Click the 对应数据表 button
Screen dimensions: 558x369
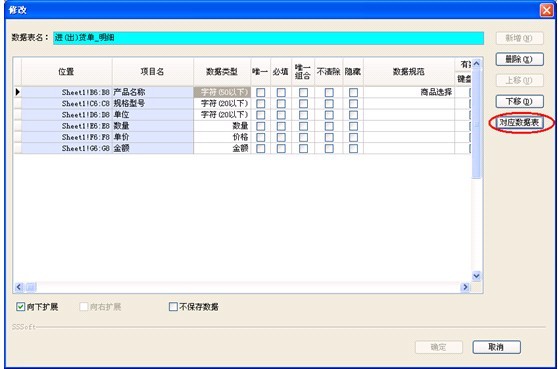519,122
